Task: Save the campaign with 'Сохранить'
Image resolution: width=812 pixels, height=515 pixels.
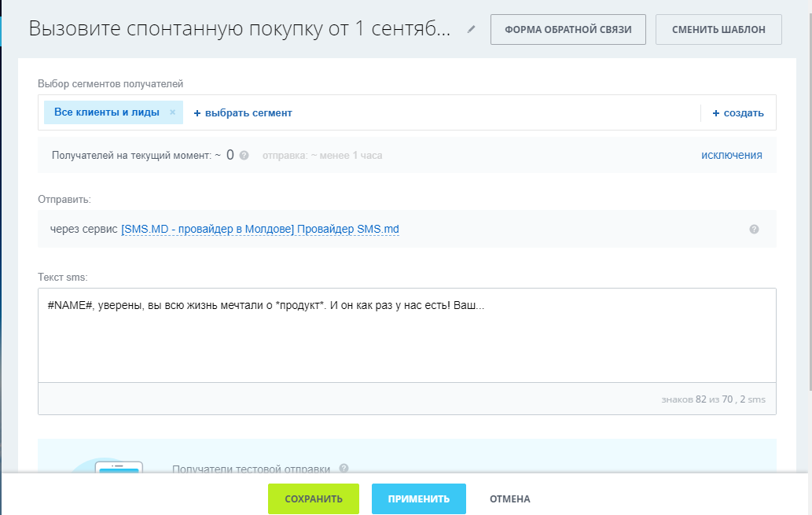Action: 313,498
